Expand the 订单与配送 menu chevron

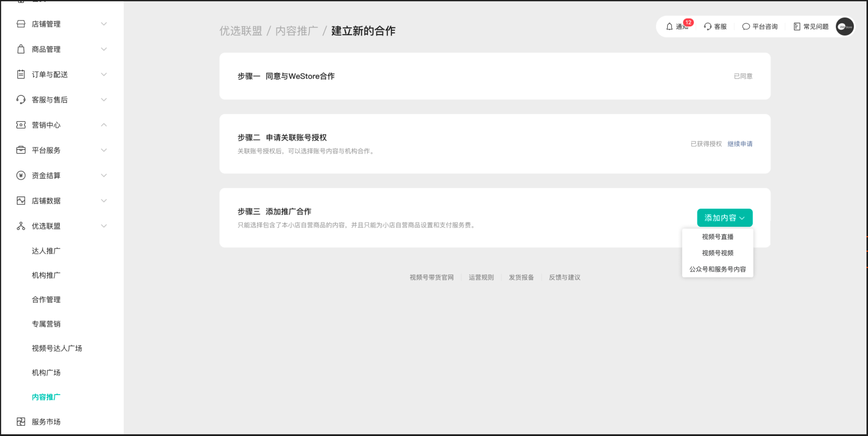pos(104,74)
